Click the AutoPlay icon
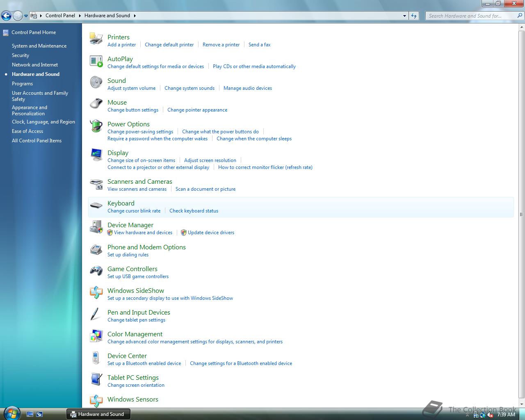Screen dimensions: 525x420 point(96,61)
